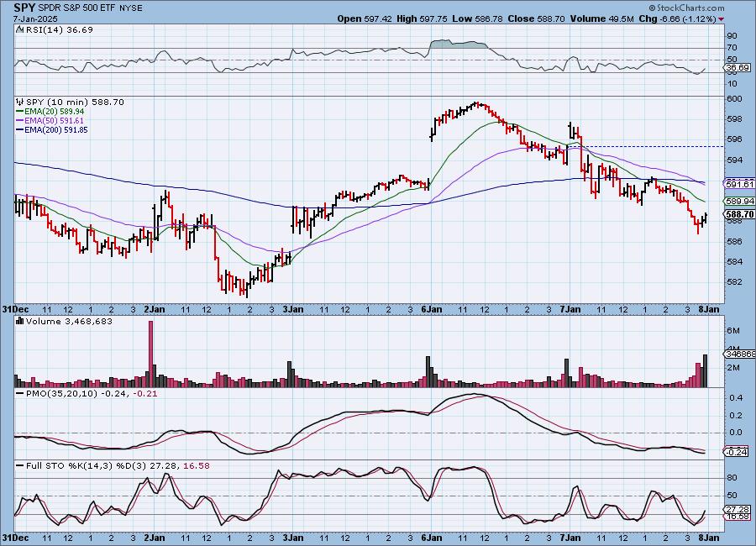Click the NYSE exchange label
The height and width of the screenshot is (546, 756).
[130, 8]
